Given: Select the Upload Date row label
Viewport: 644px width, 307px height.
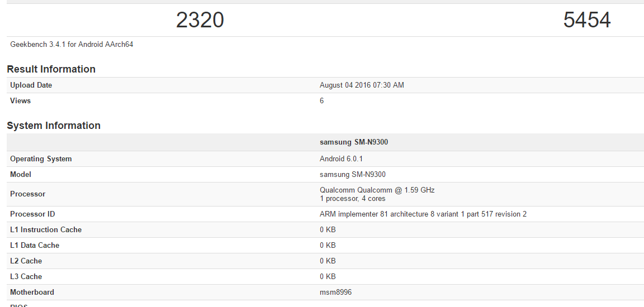Looking at the screenshot, I should click(31, 85).
